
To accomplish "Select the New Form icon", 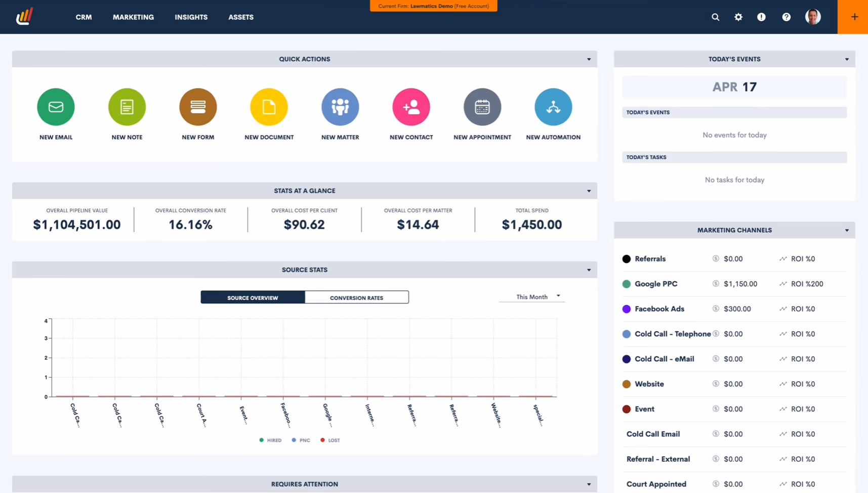I will 198,107.
